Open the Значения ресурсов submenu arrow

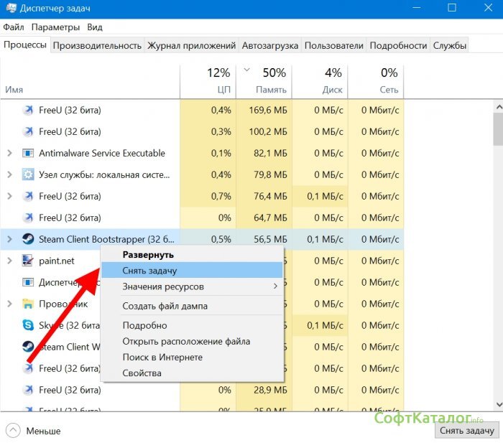coord(275,286)
